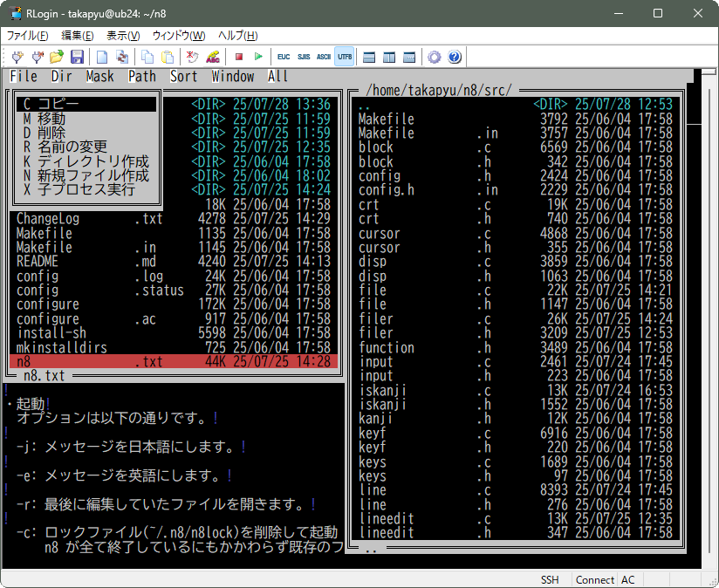Open the 表示(V) menu

coord(123,36)
